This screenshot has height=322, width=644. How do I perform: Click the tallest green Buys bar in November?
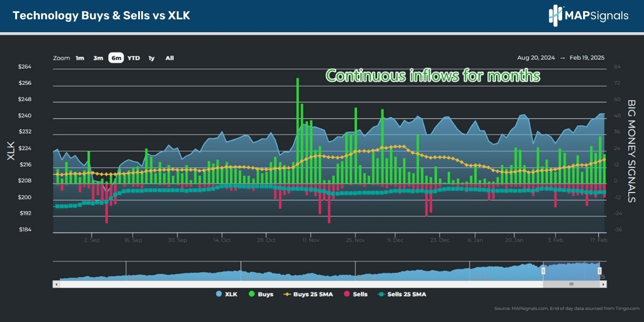click(x=297, y=131)
